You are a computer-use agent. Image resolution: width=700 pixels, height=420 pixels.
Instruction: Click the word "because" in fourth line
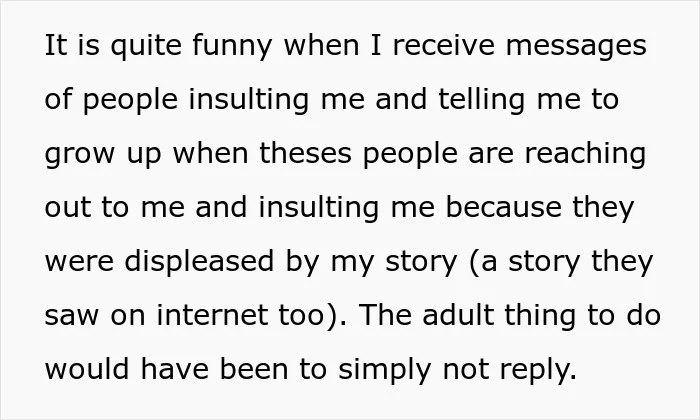pyautogui.click(x=504, y=208)
